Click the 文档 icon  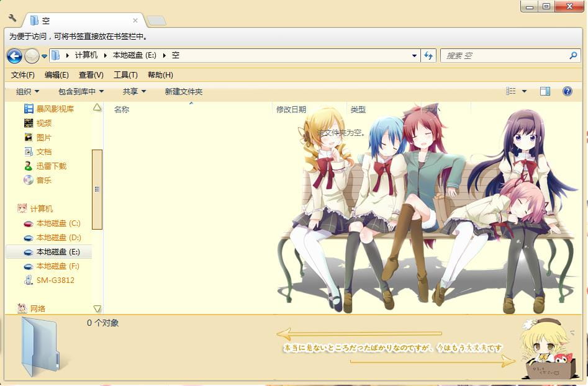(x=29, y=151)
